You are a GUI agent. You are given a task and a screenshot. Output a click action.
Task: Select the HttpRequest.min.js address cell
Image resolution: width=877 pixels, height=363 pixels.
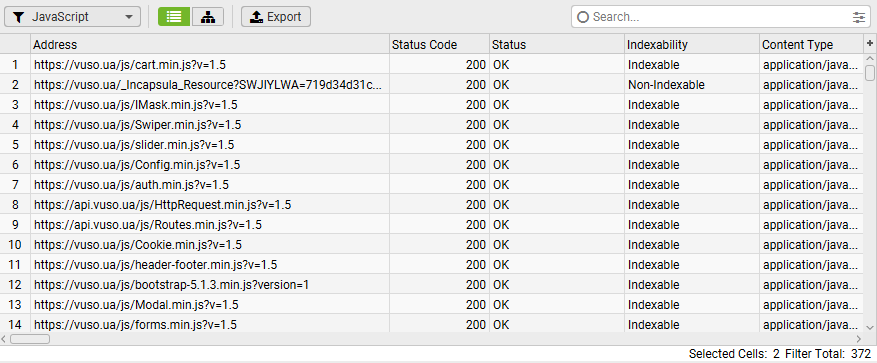point(210,205)
